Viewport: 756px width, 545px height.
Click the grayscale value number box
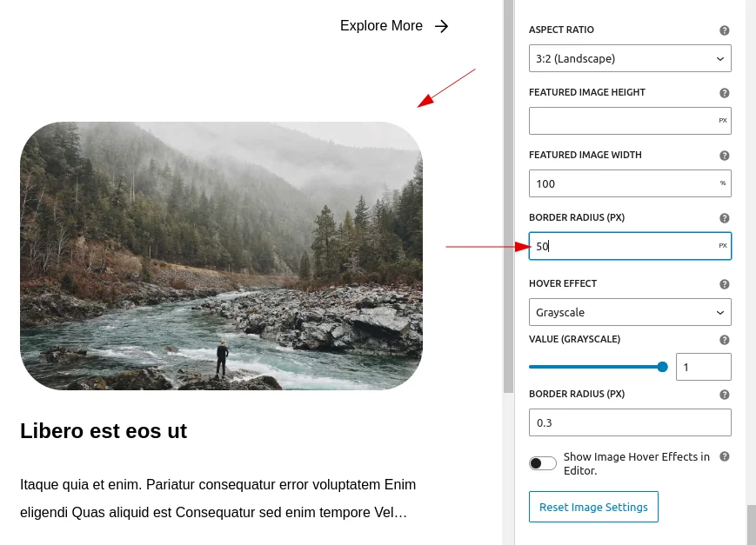point(703,366)
